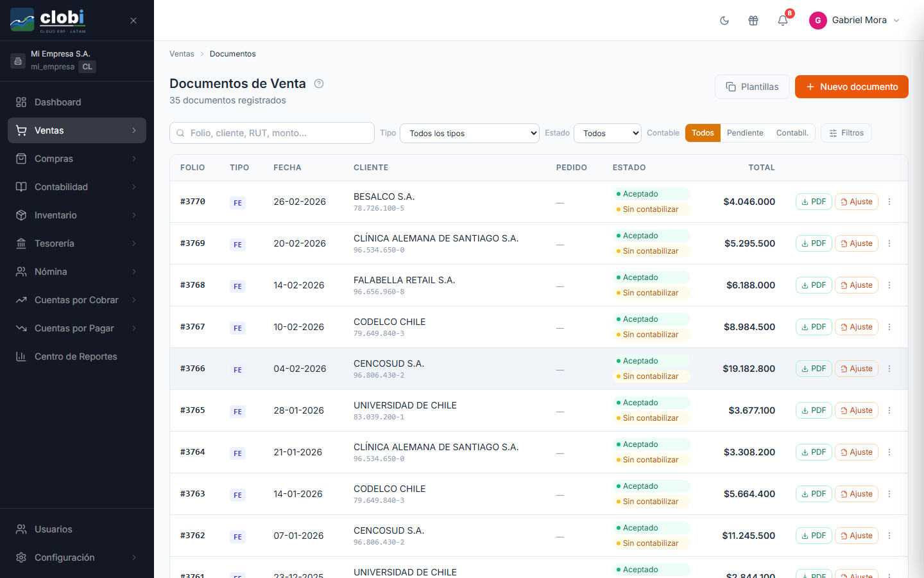
Task: Expand the Contabilidad submenu chevron
Action: coord(134,187)
